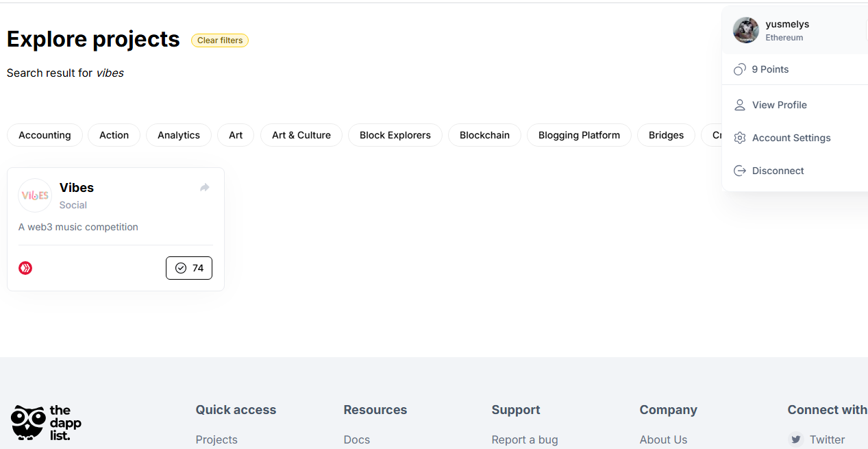Viewport: 868px width, 449px height.
Task: Click Company footer heading
Action: (x=669, y=410)
